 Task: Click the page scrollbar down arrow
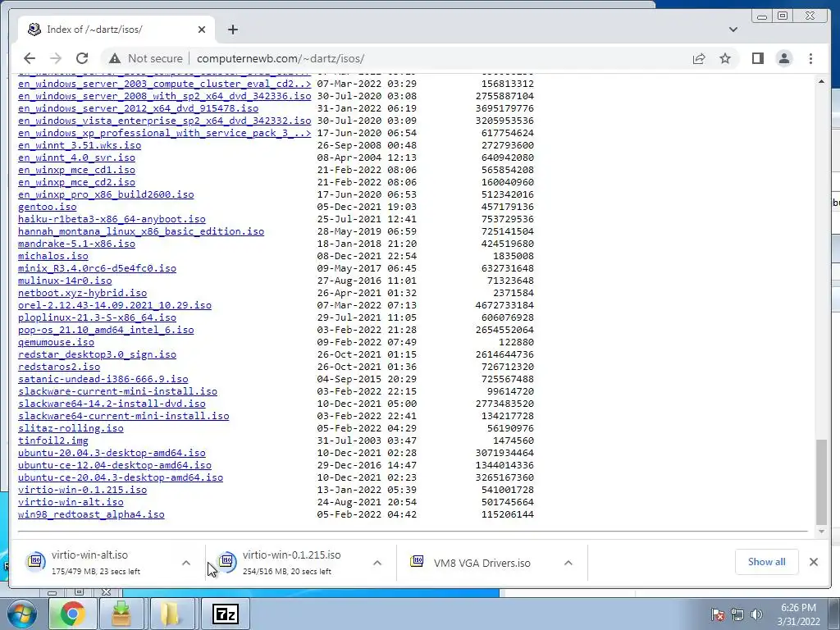821,532
